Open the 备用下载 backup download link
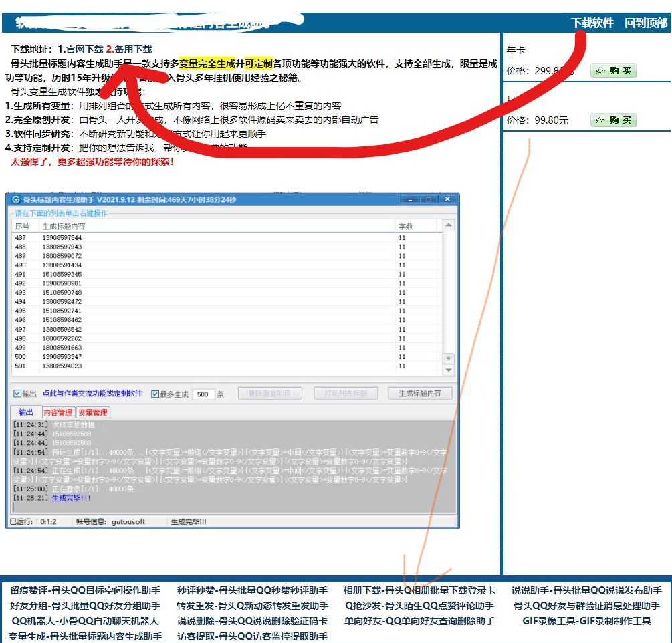Image resolution: width=672 pixels, height=643 pixels. tap(133, 49)
